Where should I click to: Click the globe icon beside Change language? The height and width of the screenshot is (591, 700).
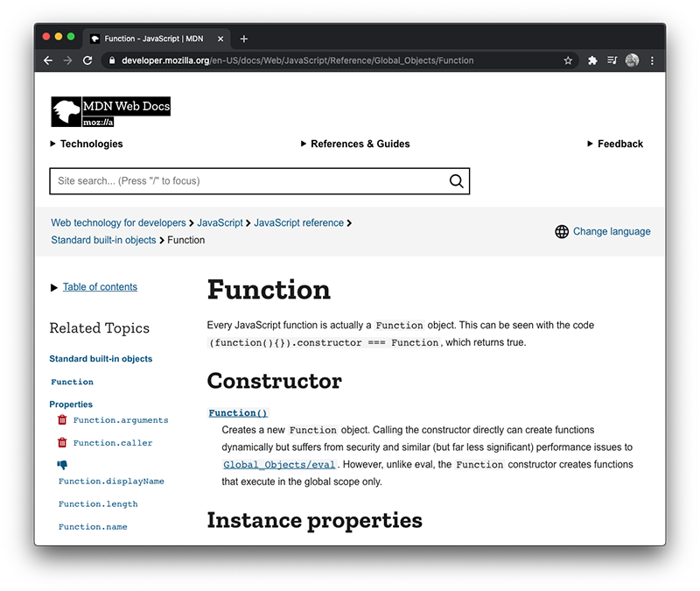pos(561,231)
